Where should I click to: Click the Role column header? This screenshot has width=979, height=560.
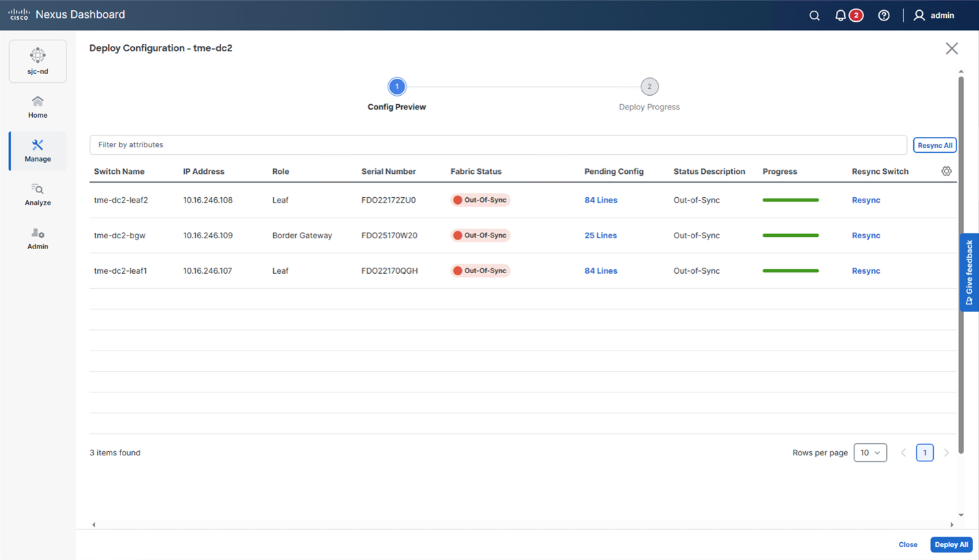coord(281,171)
